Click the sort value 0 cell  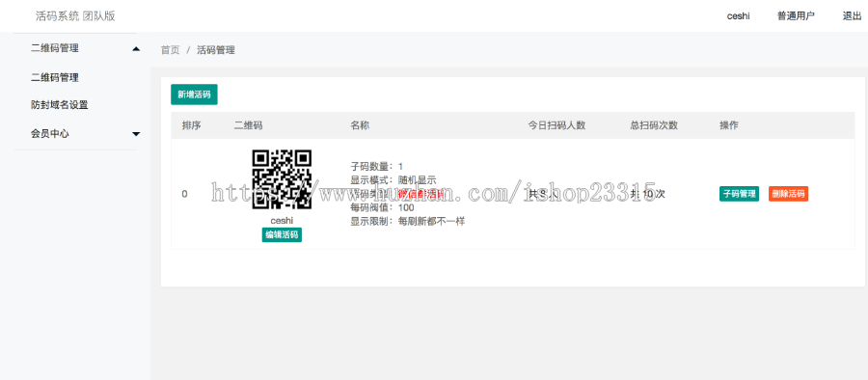(x=185, y=194)
